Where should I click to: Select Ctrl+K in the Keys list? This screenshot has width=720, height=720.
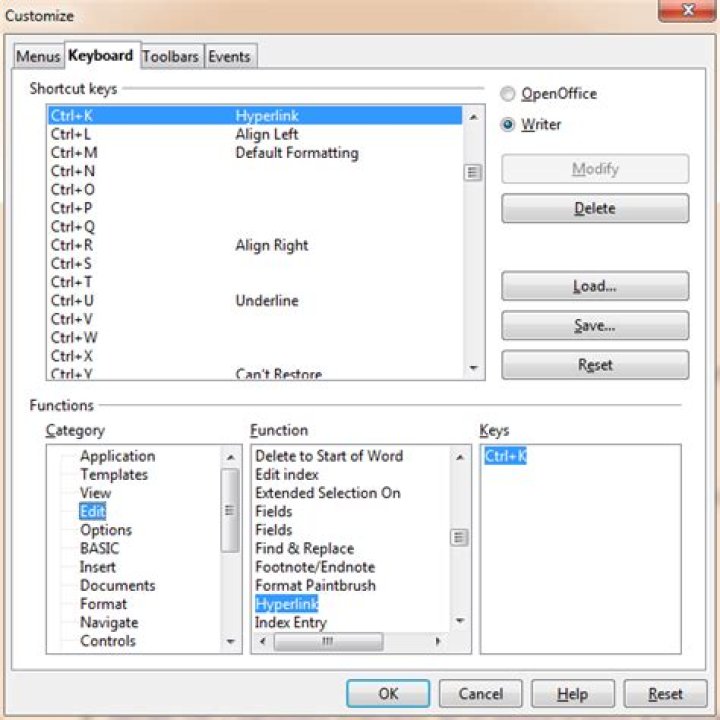[x=506, y=456]
